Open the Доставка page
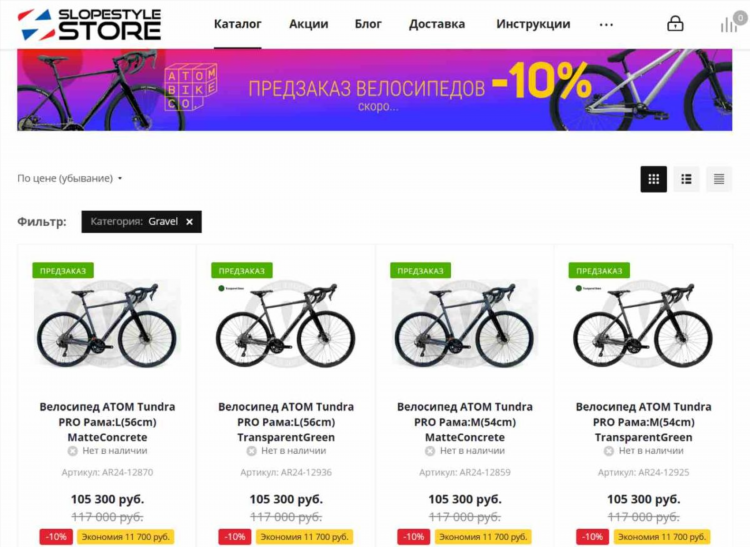Viewport: 750px width, 547px height. pos(437,24)
